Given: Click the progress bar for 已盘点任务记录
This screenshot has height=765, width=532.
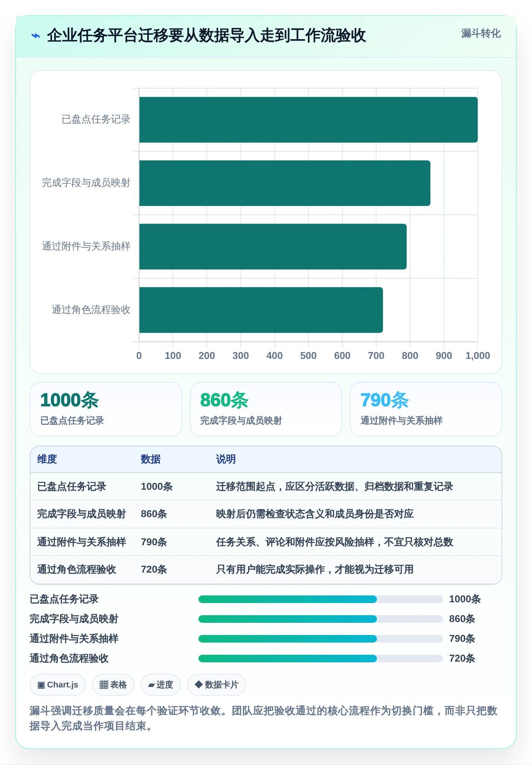Looking at the screenshot, I should pyautogui.click(x=321, y=599).
